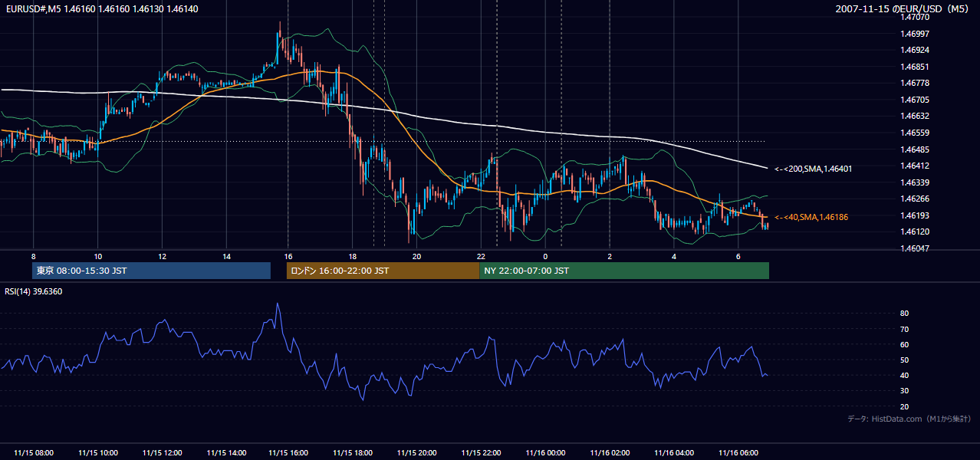This screenshot has width=980, height=460.
Task: Click hour tick 16 under the price chart
Action: pyautogui.click(x=288, y=255)
